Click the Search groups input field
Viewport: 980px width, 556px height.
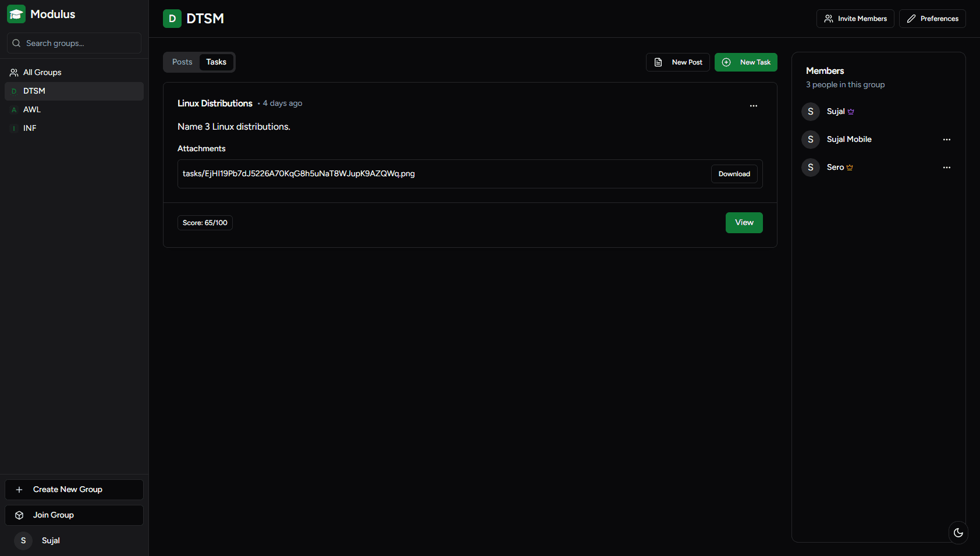(74, 43)
